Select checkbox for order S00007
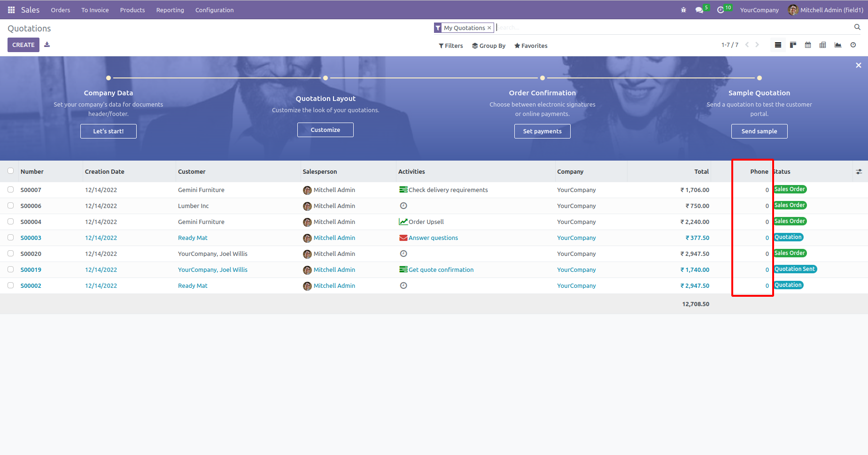Screen dimensions: 868x455 11,190
